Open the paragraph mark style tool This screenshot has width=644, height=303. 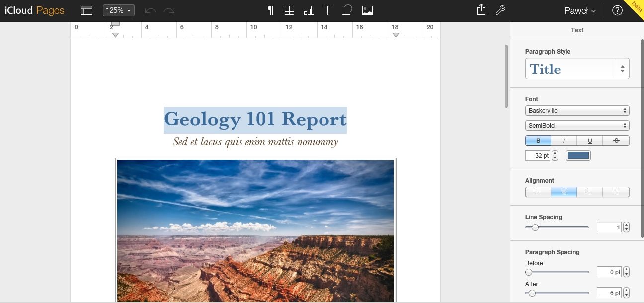pos(270,10)
